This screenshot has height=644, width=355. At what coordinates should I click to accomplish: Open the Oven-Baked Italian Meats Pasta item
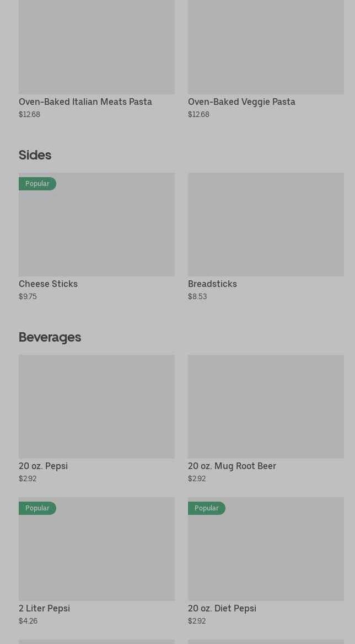85,102
